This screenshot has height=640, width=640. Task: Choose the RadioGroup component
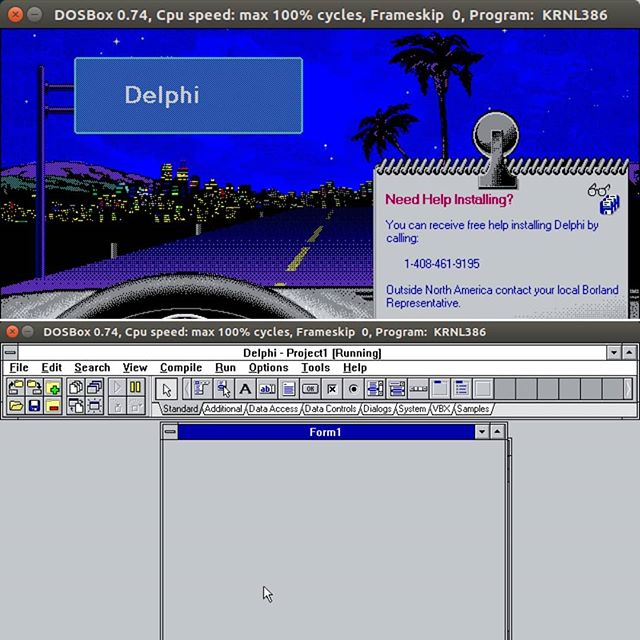pos(462,389)
